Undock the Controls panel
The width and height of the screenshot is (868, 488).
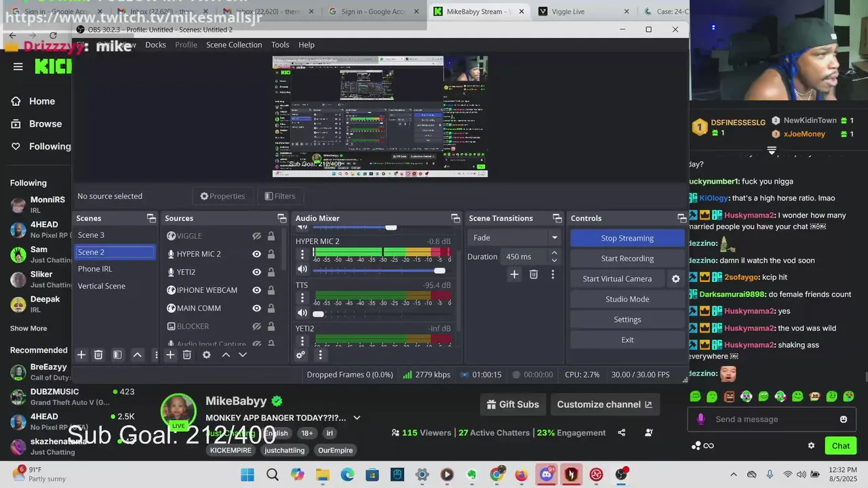coord(682,218)
